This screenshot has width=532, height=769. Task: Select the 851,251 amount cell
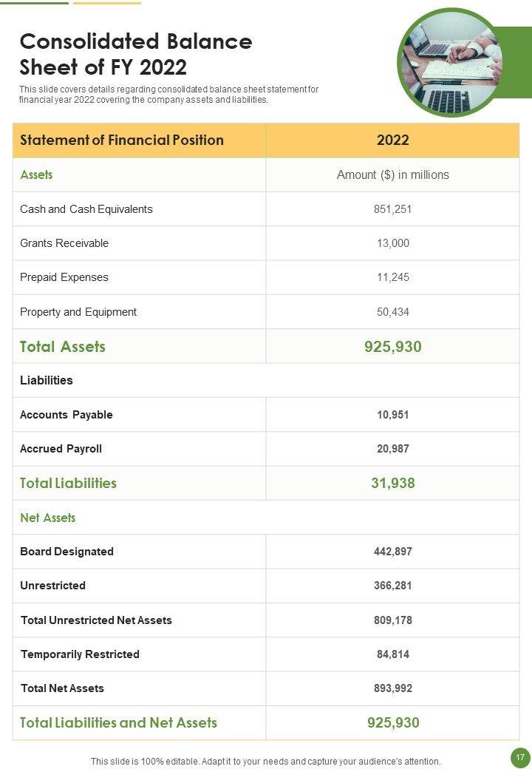pos(392,209)
